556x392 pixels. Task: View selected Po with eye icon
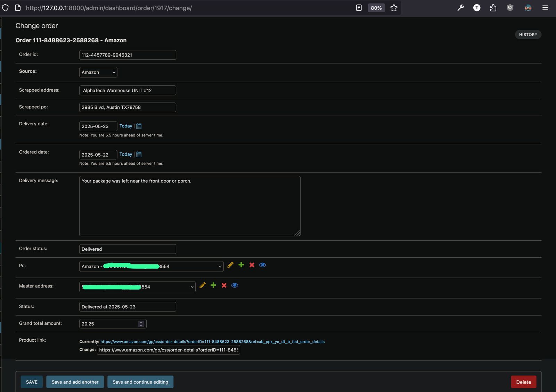pos(263,265)
